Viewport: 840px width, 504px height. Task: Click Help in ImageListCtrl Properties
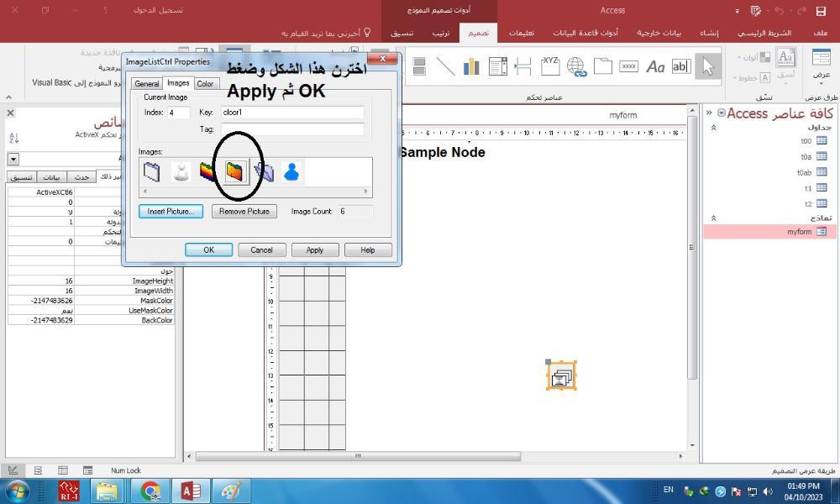368,250
